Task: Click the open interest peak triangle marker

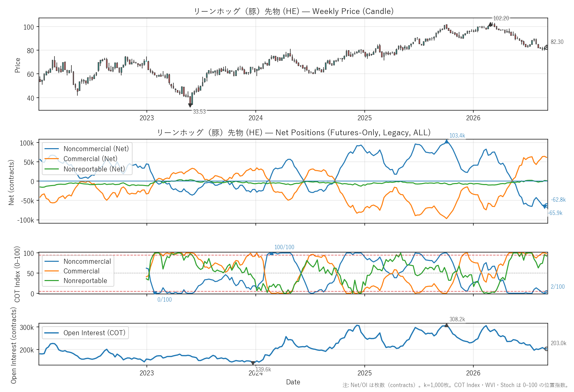Action: click(446, 325)
